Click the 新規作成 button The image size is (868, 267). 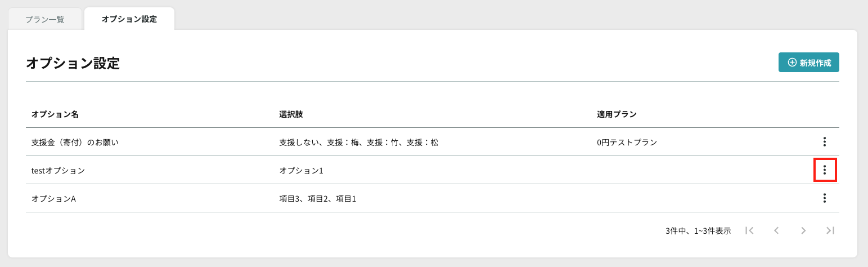[809, 63]
